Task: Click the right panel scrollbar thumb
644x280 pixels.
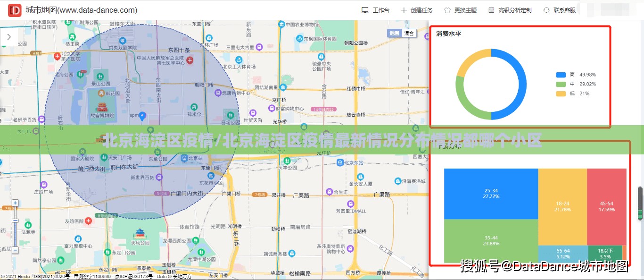Action: tap(640, 203)
